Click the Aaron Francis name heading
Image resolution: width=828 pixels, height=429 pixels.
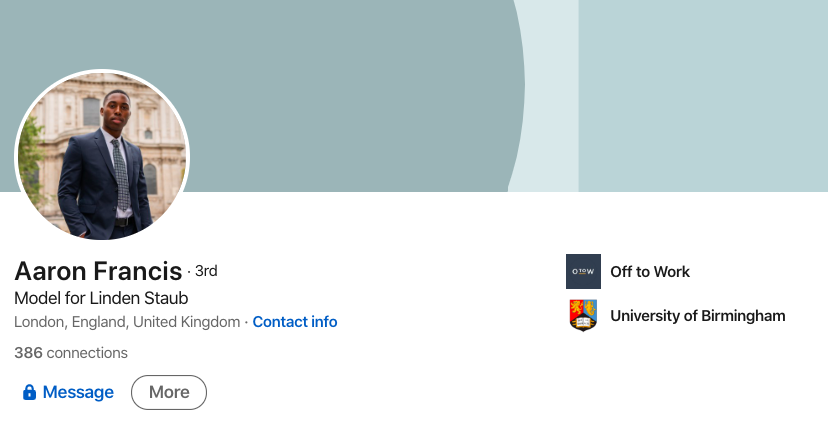click(98, 271)
